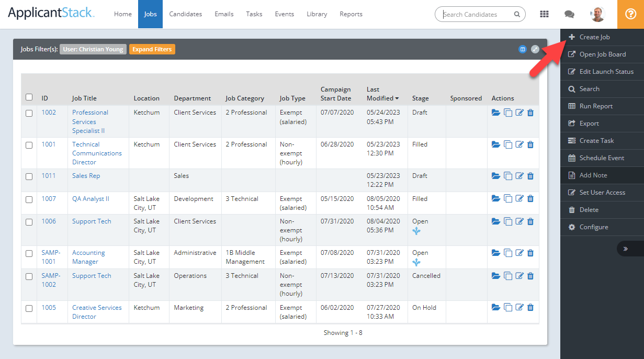Switch to the Candidates tab
The height and width of the screenshot is (359, 644).
(x=185, y=14)
